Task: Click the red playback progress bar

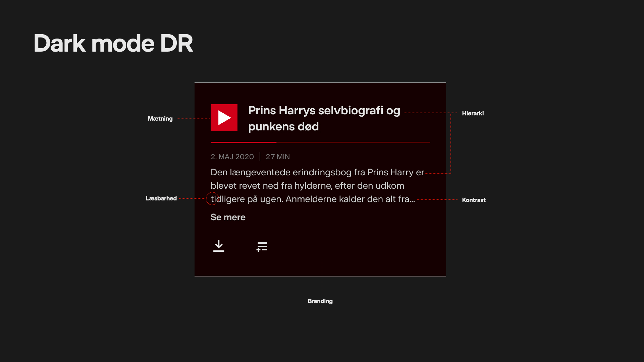Action: pyautogui.click(x=320, y=142)
